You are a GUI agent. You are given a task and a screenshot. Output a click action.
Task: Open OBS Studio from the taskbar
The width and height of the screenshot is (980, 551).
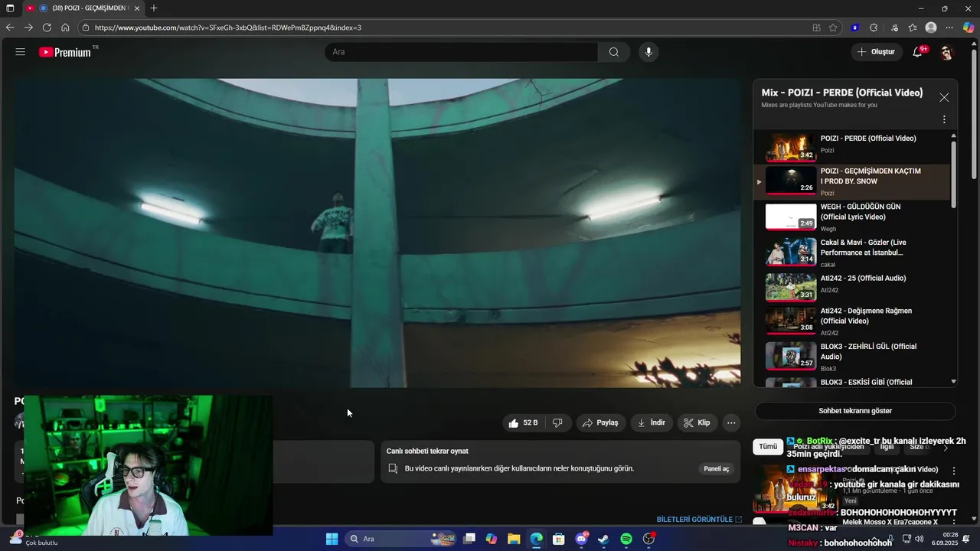[x=648, y=539]
